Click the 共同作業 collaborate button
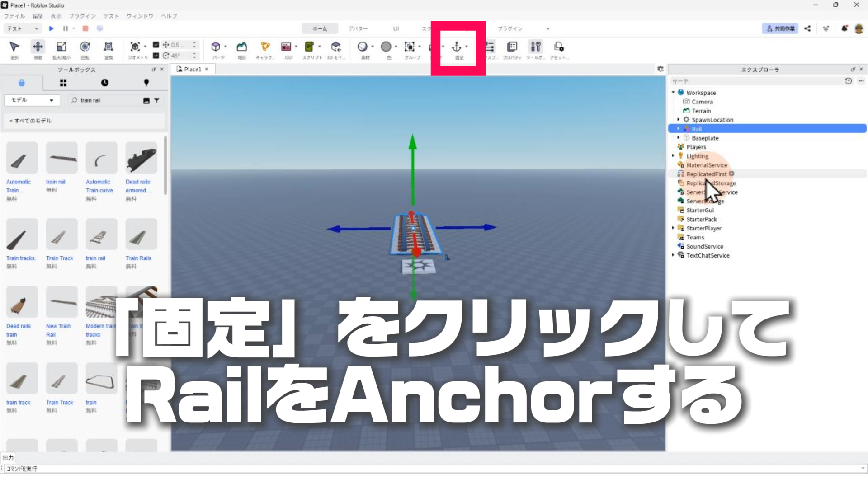Screen dimensions: 868x488 tap(780, 28)
